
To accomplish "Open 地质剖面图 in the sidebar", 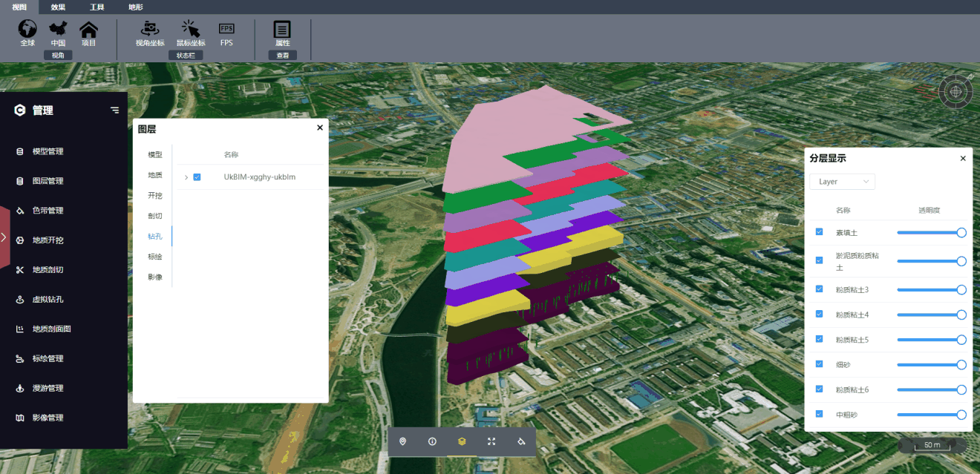I will [x=52, y=329].
